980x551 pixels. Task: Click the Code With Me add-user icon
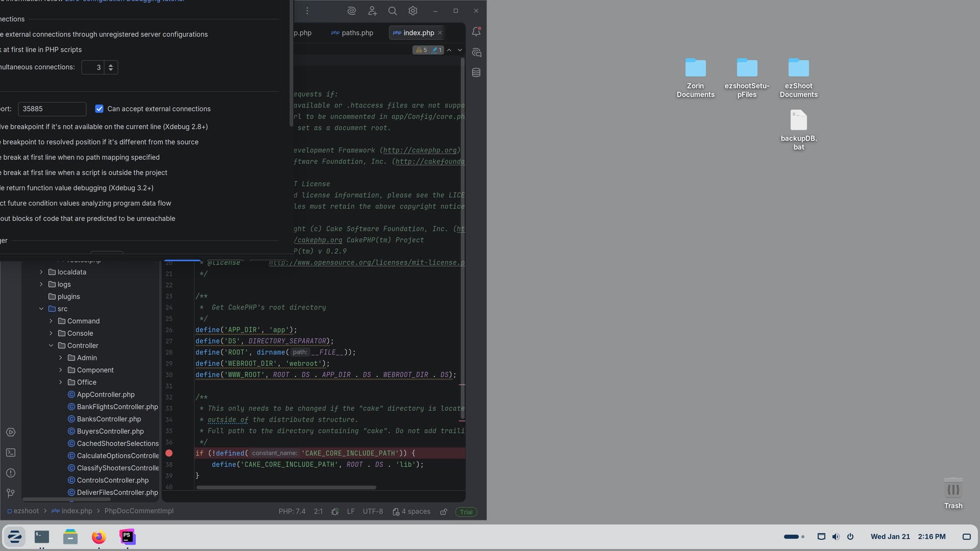(372, 11)
